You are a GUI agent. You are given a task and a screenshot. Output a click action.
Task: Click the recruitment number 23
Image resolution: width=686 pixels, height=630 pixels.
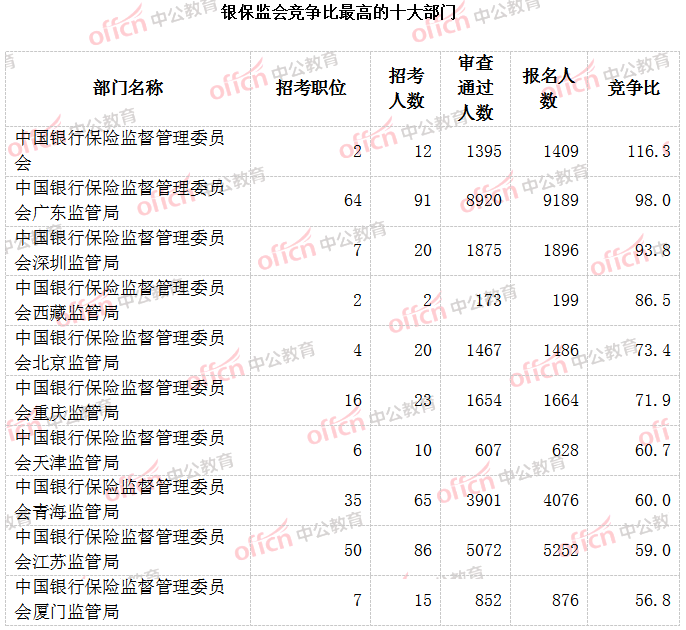[423, 400]
